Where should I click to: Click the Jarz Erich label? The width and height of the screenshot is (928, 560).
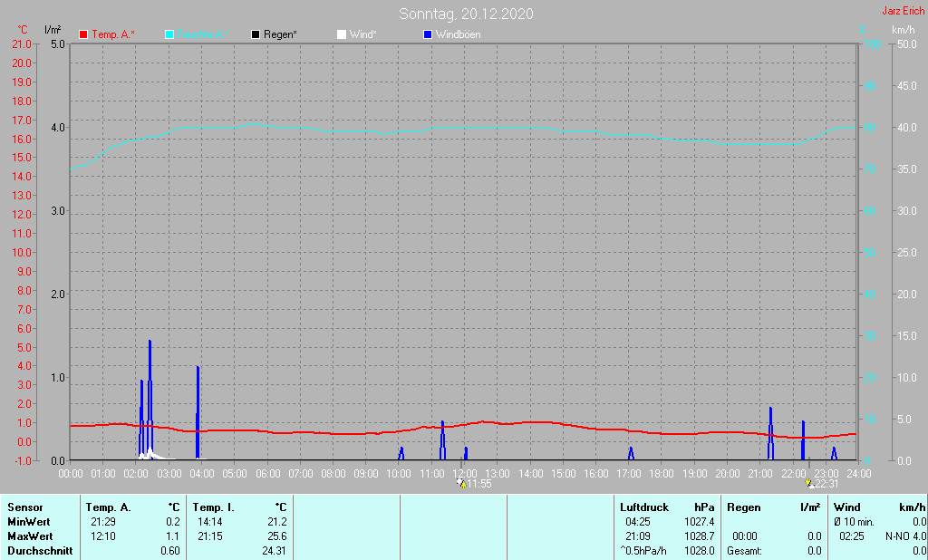click(x=903, y=12)
